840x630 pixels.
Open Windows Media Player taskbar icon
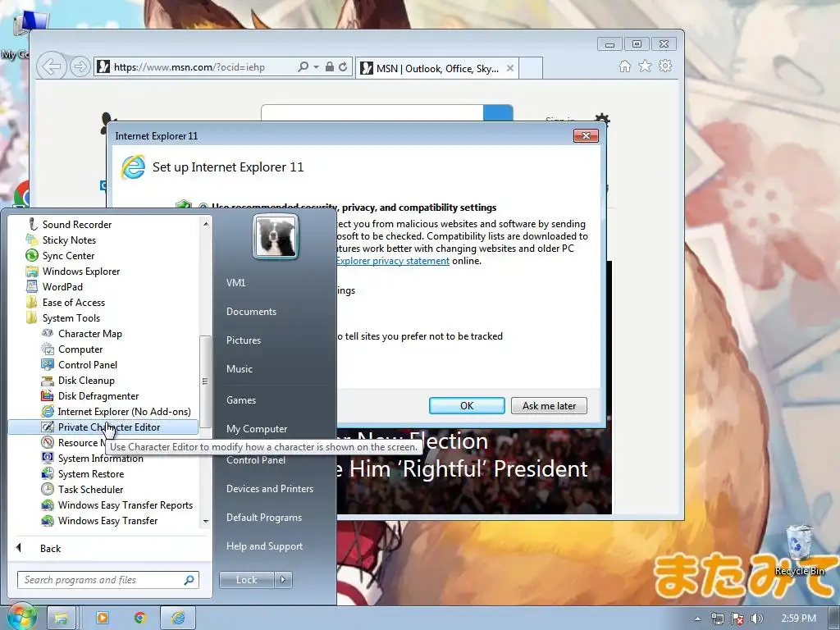[102, 618]
